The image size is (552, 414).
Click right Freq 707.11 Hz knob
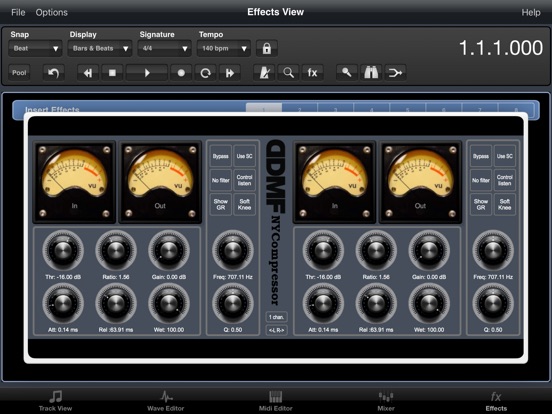(x=493, y=251)
